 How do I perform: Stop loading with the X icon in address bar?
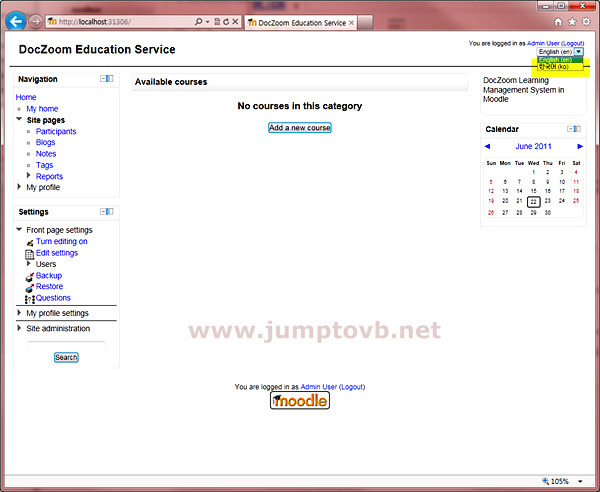(235, 22)
